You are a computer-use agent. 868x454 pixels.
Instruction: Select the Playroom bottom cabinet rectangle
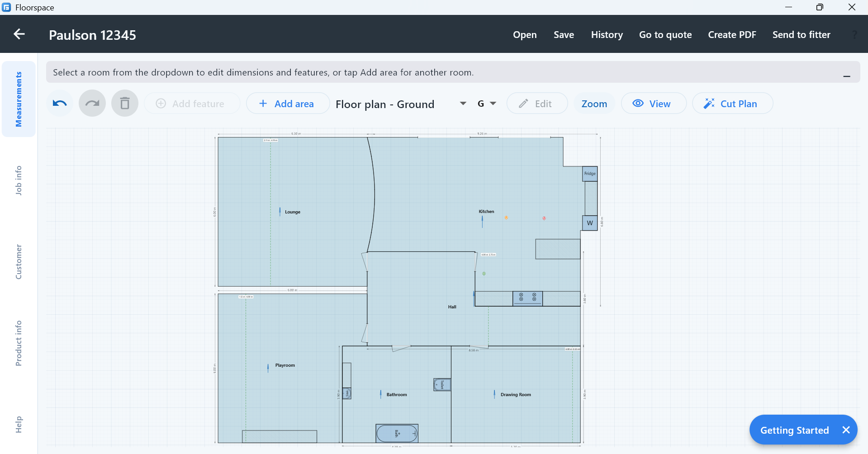click(x=280, y=436)
